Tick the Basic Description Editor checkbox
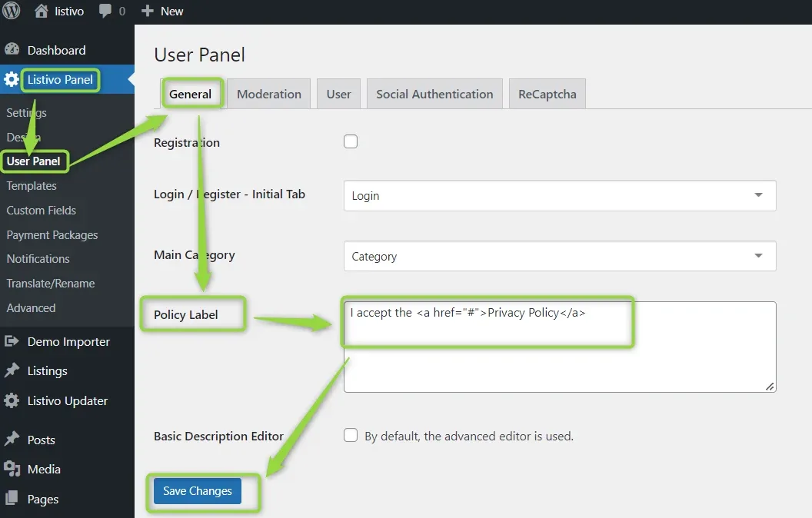The height and width of the screenshot is (518, 812). [x=351, y=435]
